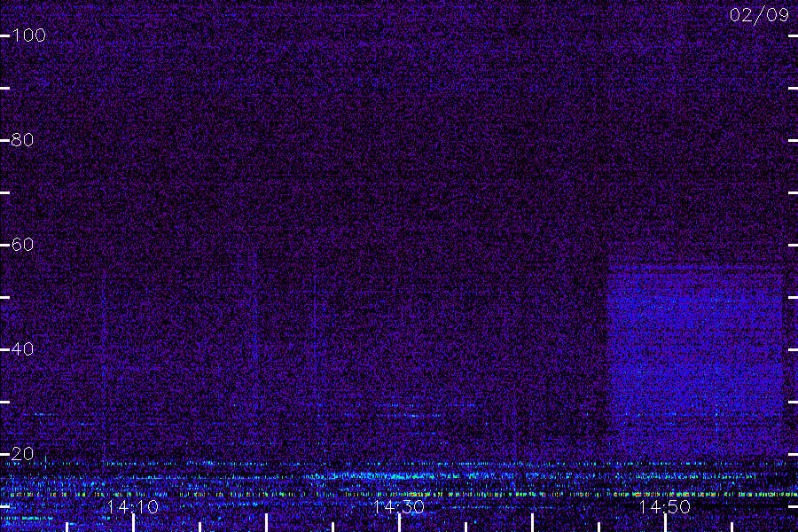Click the 20 frequency axis label
Image resolution: width=798 pixels, height=532 pixels.
[22, 454]
